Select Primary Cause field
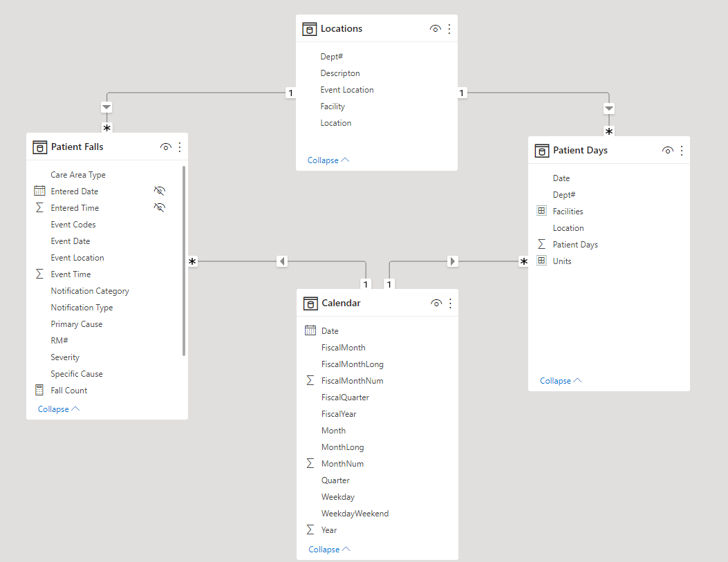Screen dimensions: 728x562 (76, 324)
